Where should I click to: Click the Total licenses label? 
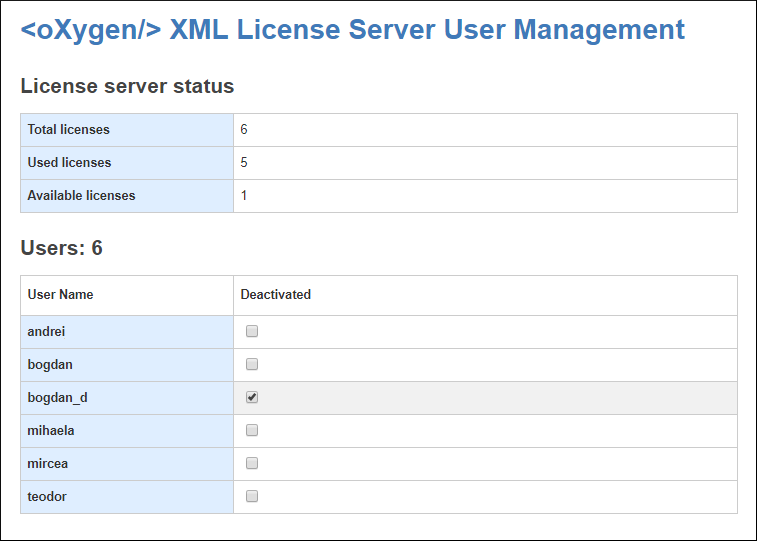point(68,129)
